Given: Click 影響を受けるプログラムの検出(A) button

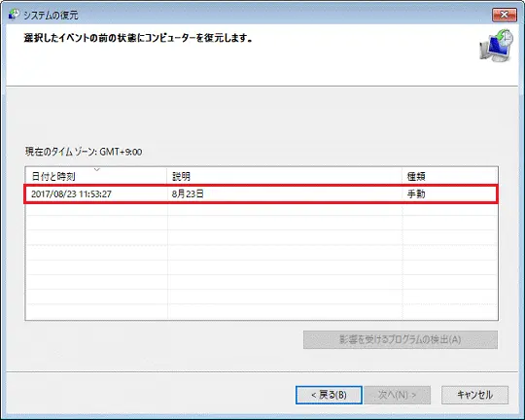Looking at the screenshot, I should (401, 339).
